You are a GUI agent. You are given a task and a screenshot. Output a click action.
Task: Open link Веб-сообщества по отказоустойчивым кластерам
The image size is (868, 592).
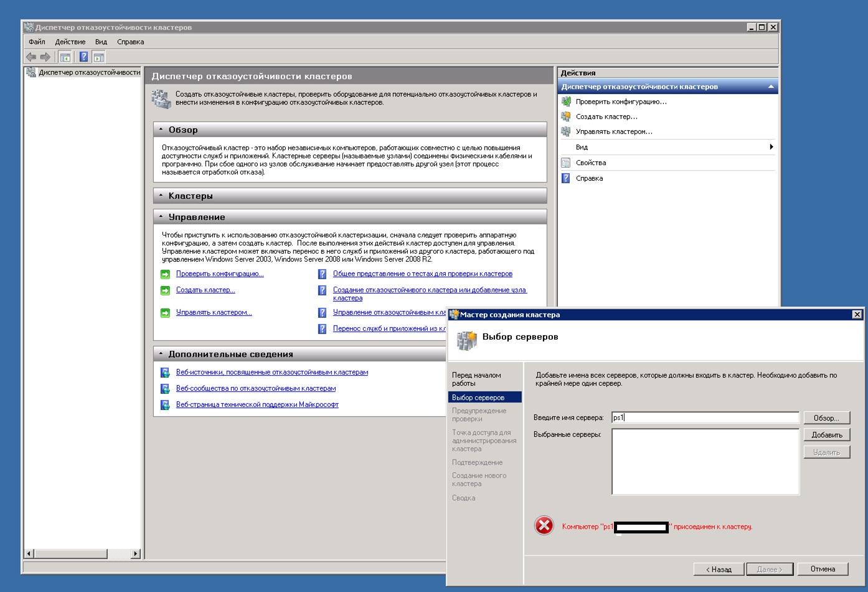pos(255,388)
